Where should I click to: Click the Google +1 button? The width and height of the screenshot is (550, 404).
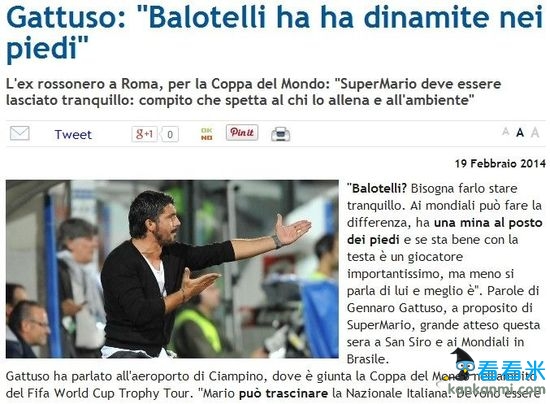pyautogui.click(x=144, y=134)
